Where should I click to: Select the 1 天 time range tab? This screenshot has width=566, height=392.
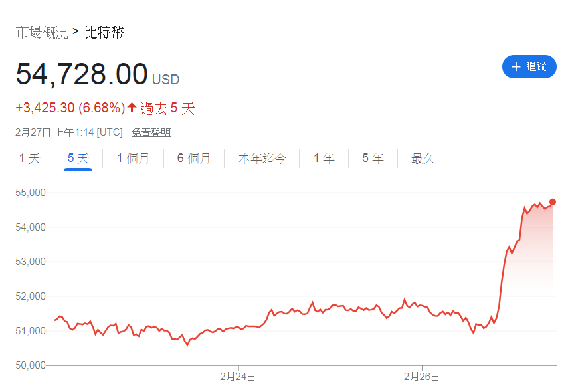coord(30,158)
